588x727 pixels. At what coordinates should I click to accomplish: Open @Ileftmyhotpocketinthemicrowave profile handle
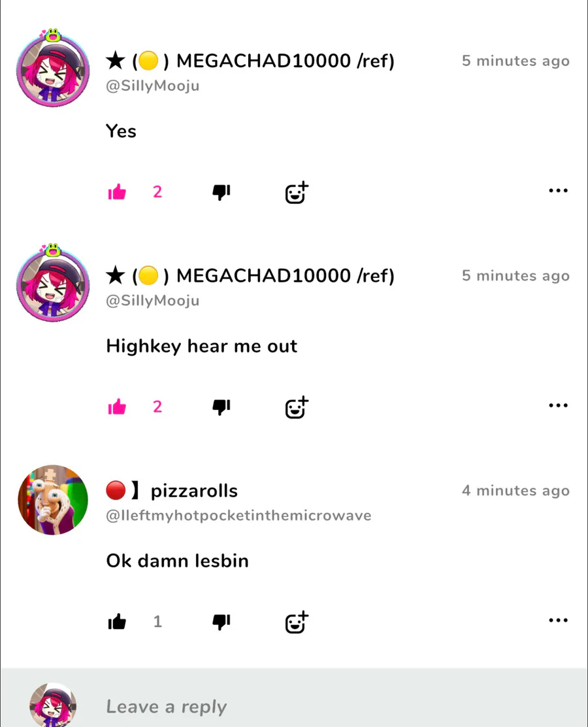click(x=238, y=516)
